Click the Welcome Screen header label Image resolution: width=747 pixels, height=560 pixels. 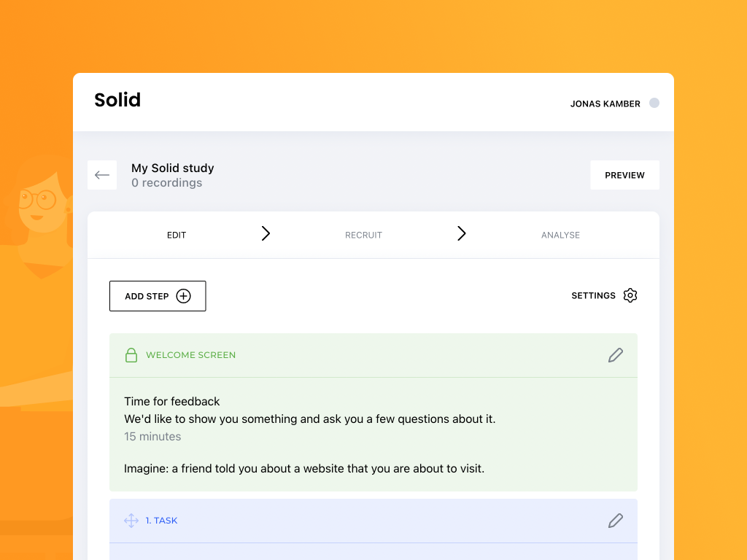click(190, 355)
